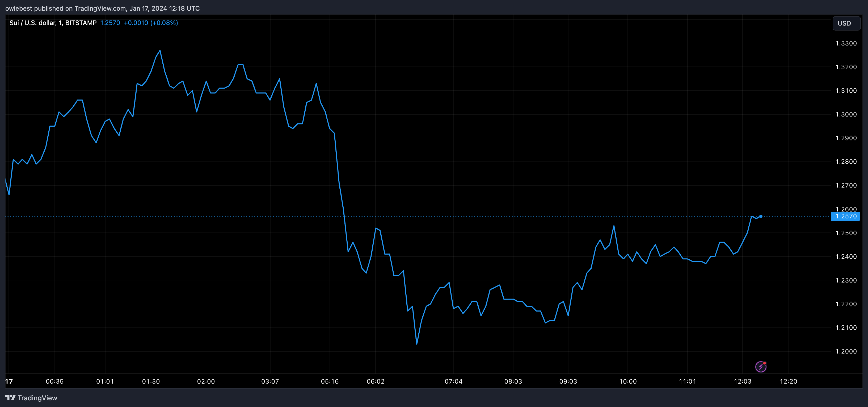This screenshot has height=407, width=868.
Task: Open the USD currency selector
Action: (x=846, y=23)
